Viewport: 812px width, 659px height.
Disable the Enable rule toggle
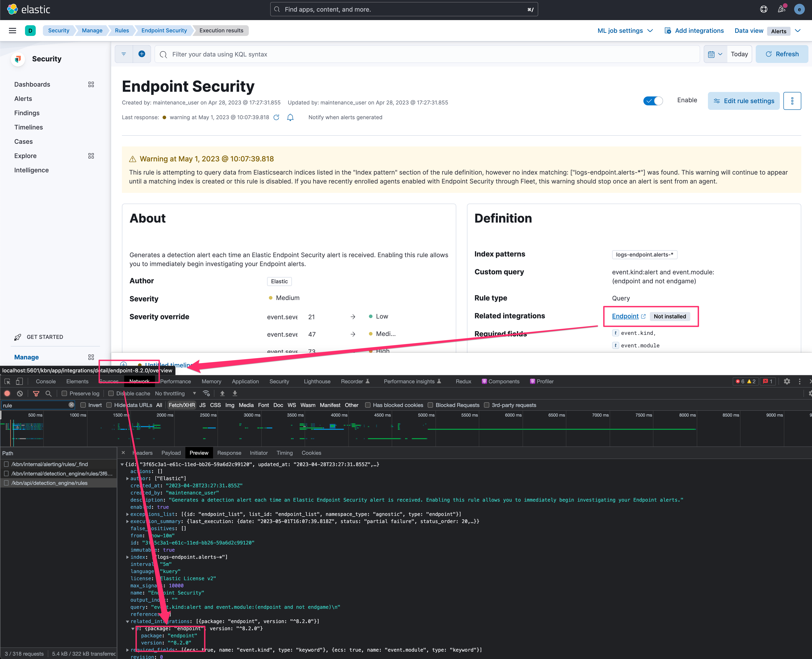tap(653, 101)
